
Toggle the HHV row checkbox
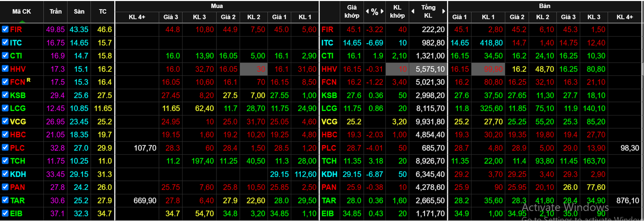pyautogui.click(x=5, y=69)
